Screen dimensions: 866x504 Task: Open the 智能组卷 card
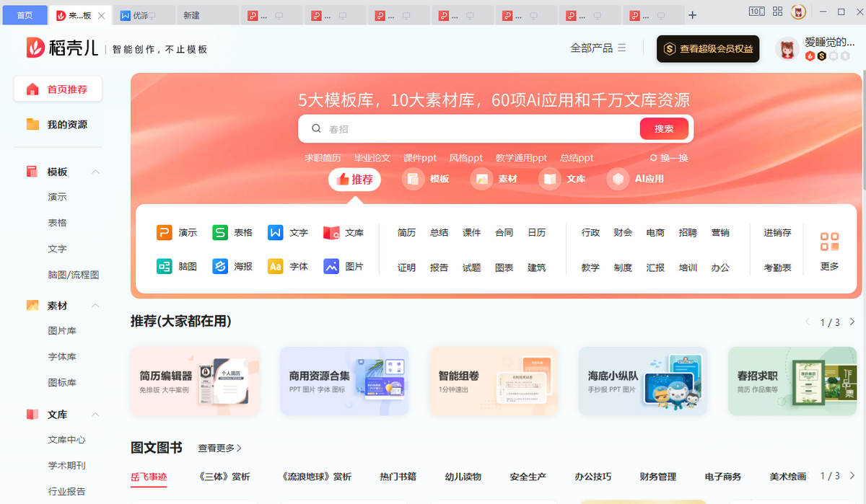494,381
